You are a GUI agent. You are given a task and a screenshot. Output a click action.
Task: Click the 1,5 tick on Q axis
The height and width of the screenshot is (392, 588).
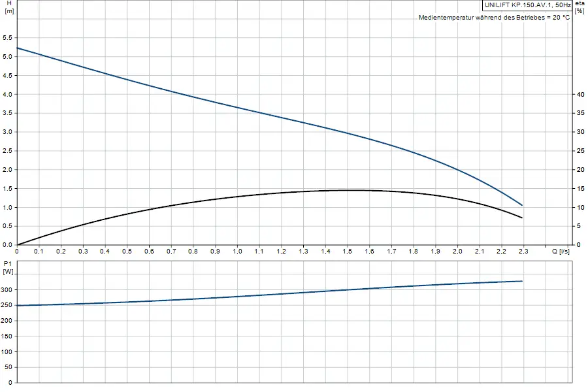348,252
